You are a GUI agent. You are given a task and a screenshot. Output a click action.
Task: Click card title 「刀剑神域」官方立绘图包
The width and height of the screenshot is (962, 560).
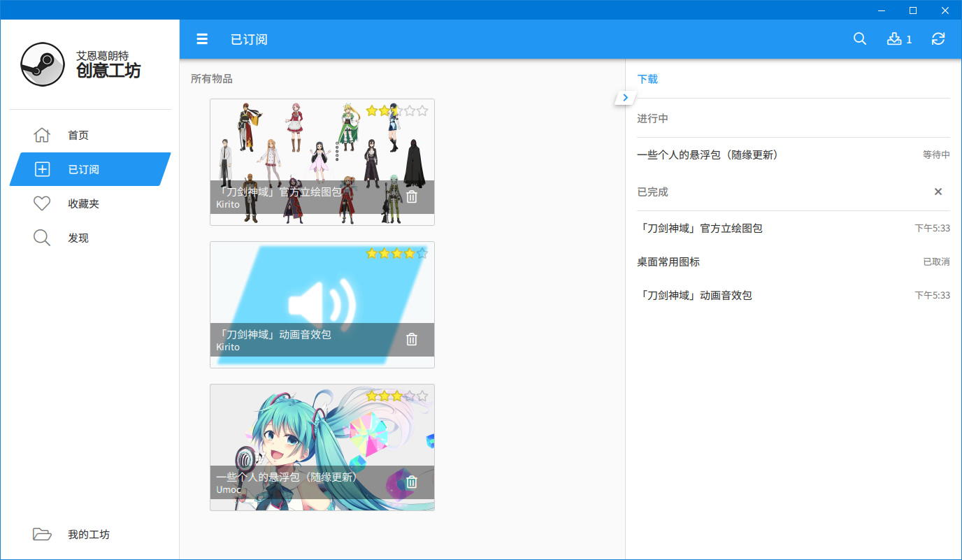(279, 192)
